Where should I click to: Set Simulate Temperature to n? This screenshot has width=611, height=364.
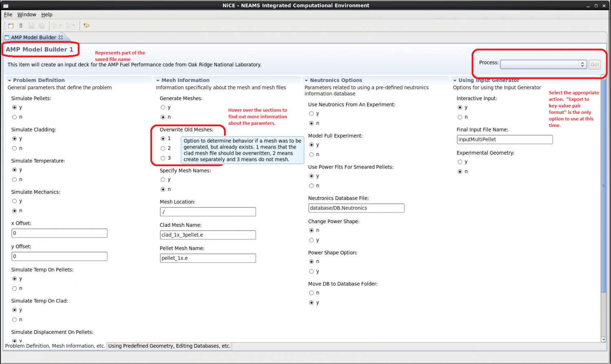coord(15,180)
